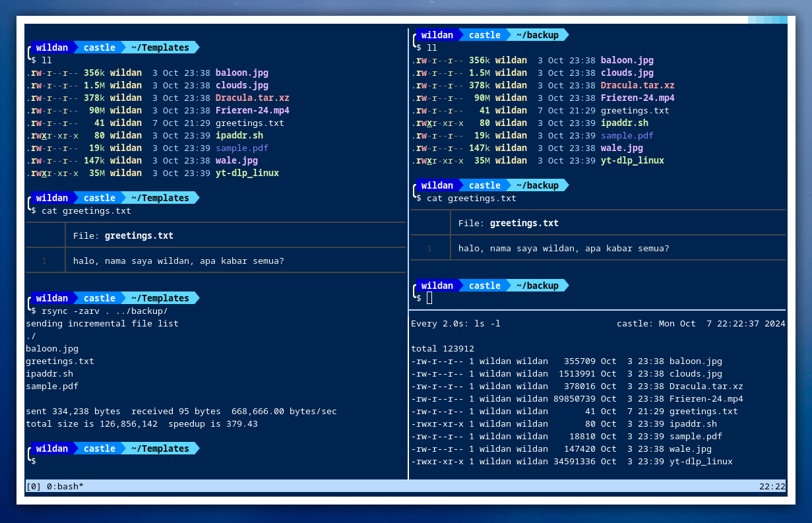Select the castle badge above cat greetings.txt command
This screenshot has width=812, height=523.
99,198
